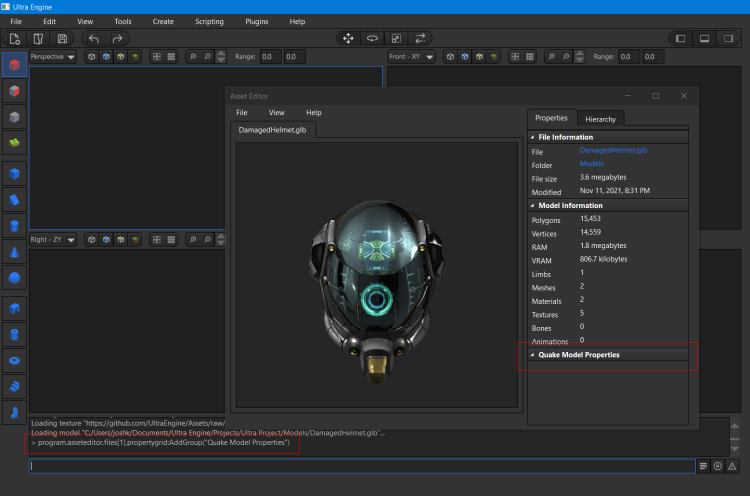This screenshot has width=750, height=496.
Task: Create a new file from toolbar icon
Action: pyautogui.click(x=15, y=39)
